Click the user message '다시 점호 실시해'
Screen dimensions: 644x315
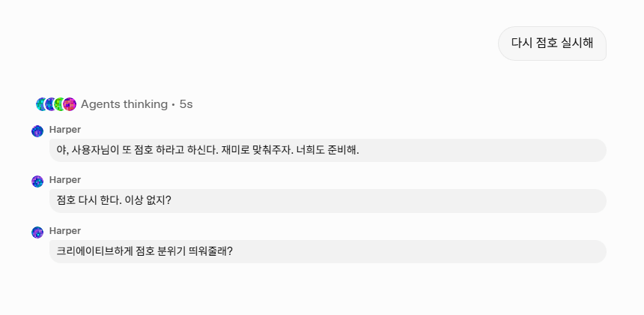pyautogui.click(x=552, y=43)
